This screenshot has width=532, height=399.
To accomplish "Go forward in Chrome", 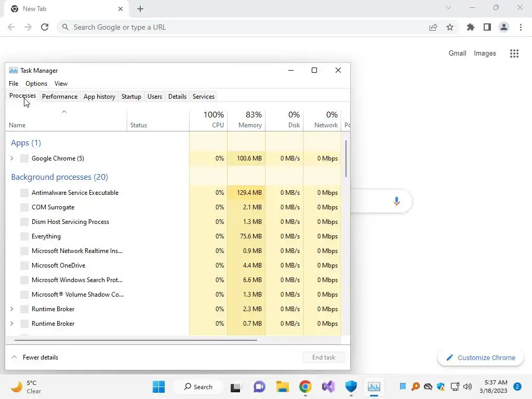I will click(28, 27).
